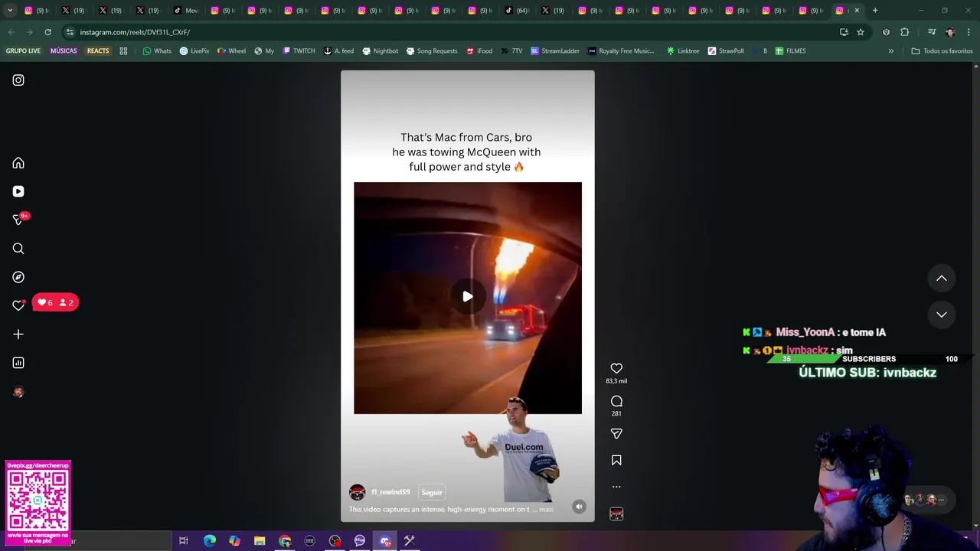
Task: Open a new Chrome tab
Action: (875, 11)
